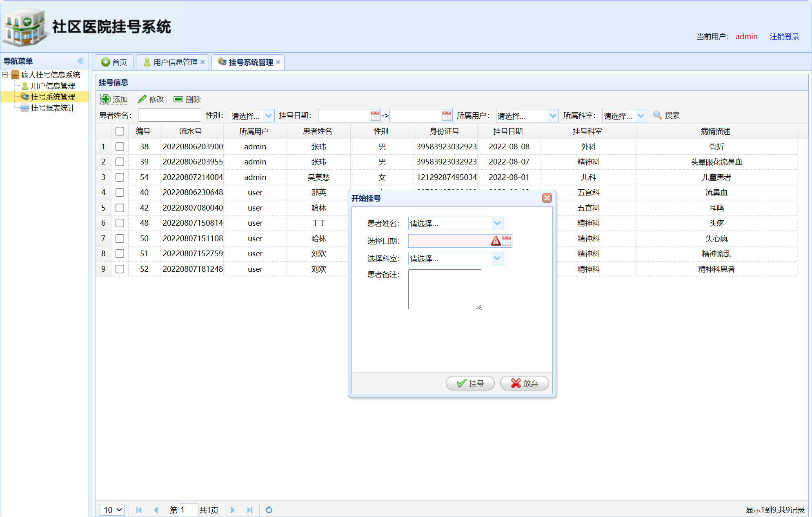
Task: Check the select-all header checkbox
Action: point(120,131)
